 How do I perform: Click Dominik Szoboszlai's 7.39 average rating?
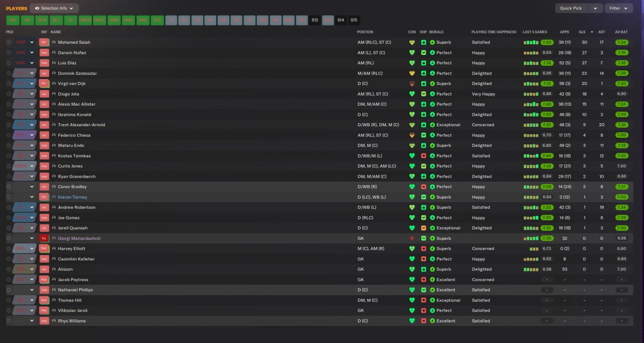(621, 73)
